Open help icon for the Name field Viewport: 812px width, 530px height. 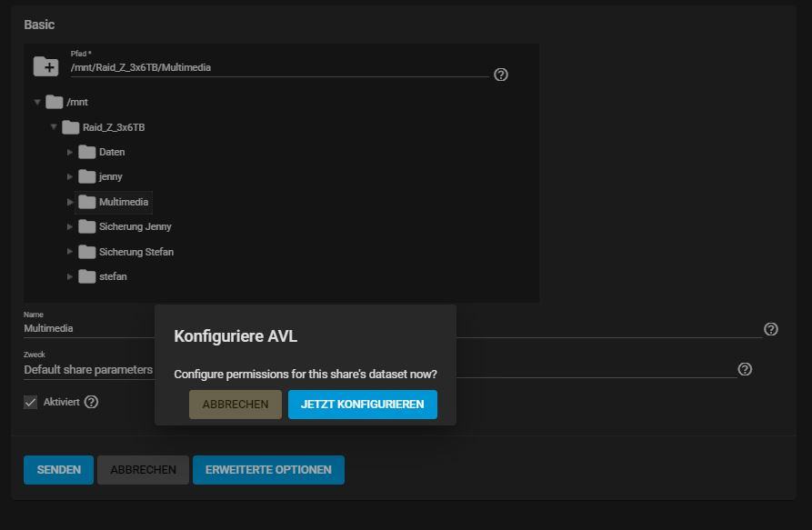pos(770,329)
